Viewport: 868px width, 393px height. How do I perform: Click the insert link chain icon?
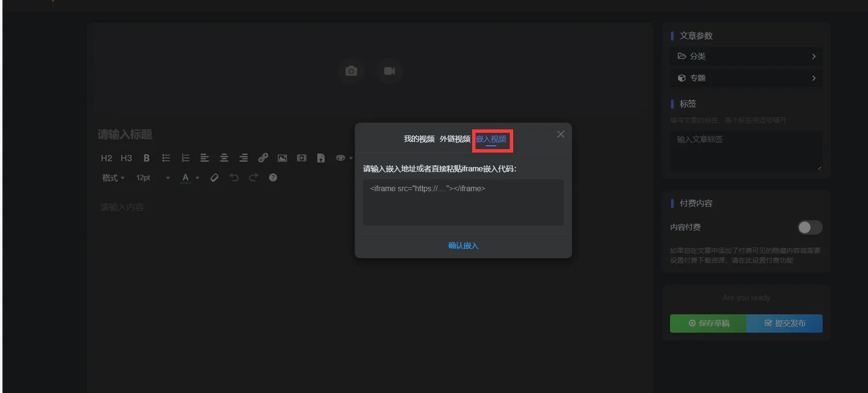pos(263,158)
